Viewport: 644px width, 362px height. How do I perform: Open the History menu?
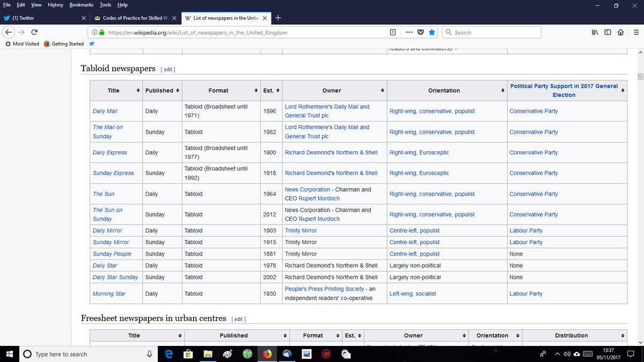55,5
